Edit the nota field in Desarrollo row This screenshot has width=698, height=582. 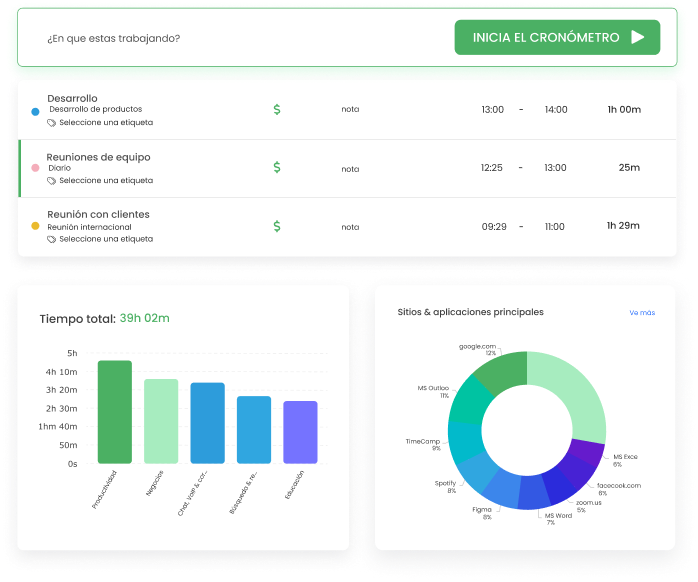[x=350, y=109]
